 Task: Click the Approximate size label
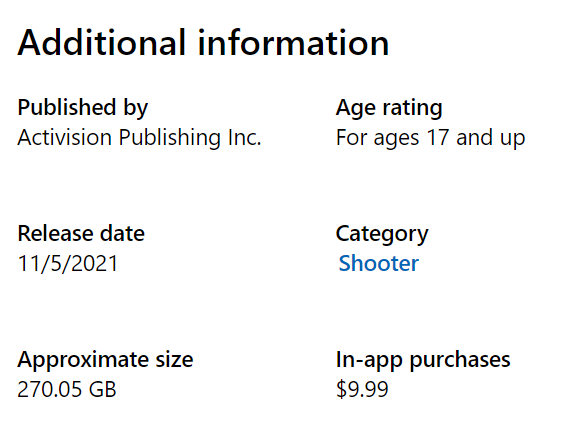click(x=105, y=360)
